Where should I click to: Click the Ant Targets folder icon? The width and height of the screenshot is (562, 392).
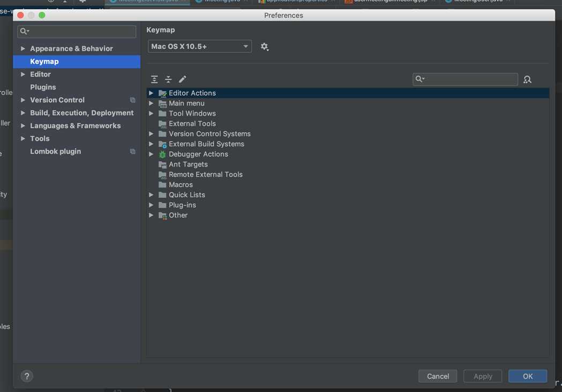(x=162, y=165)
